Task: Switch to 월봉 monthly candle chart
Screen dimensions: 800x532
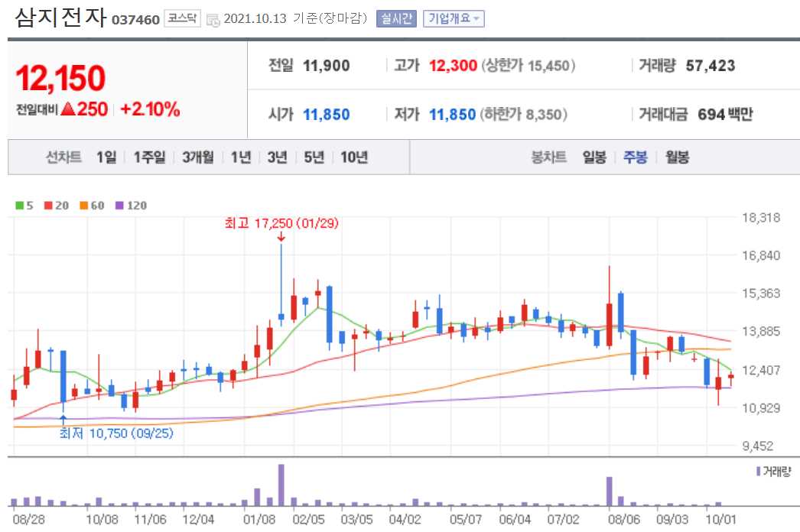Action: coord(677,157)
